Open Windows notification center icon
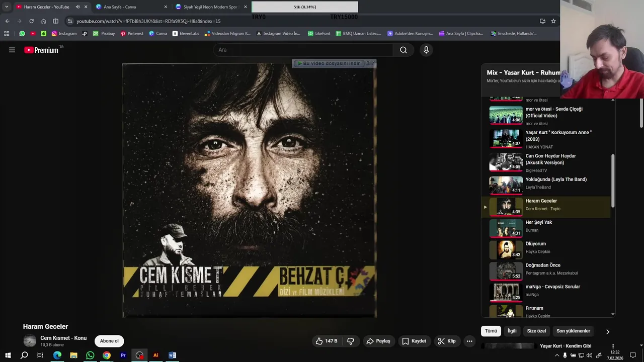 point(633,355)
